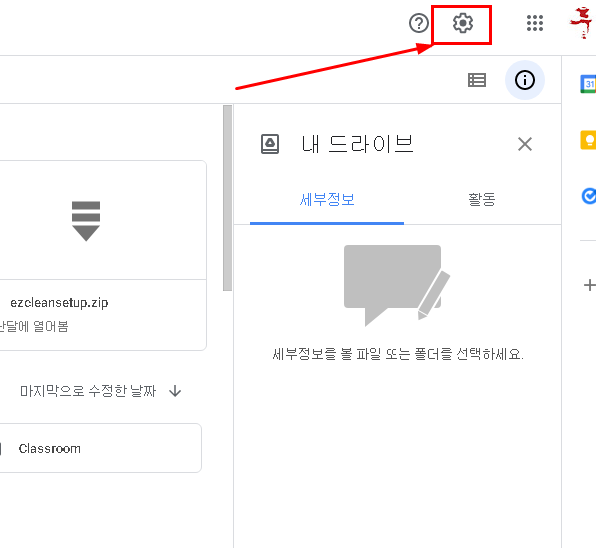Sort by 마지막으로 수정한 날짜
596x548 pixels.
[88, 391]
